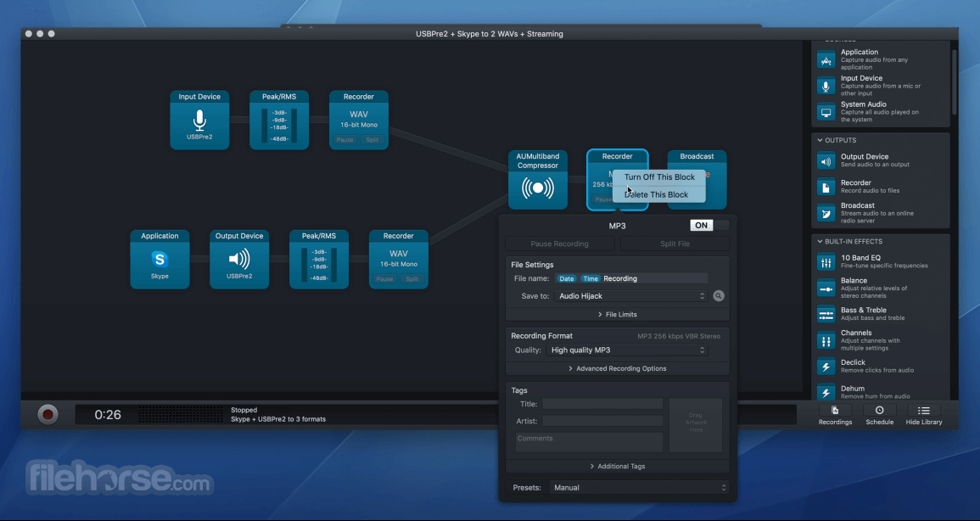Open the Recordings panel
The image size is (980, 521).
pos(835,415)
